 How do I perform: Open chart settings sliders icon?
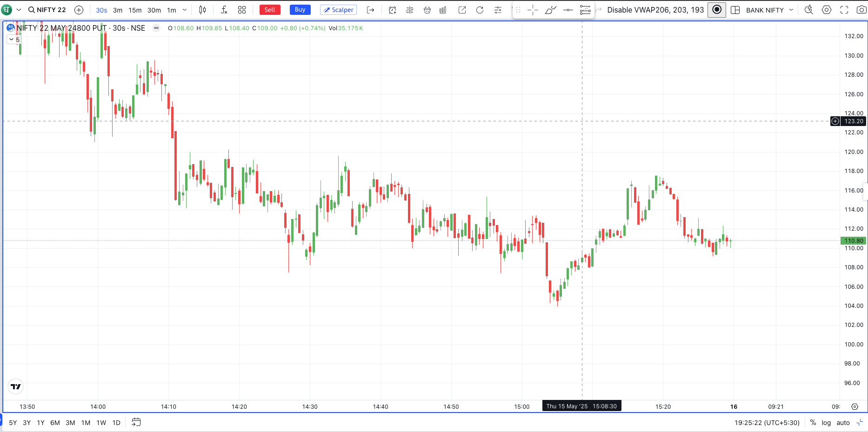point(498,10)
